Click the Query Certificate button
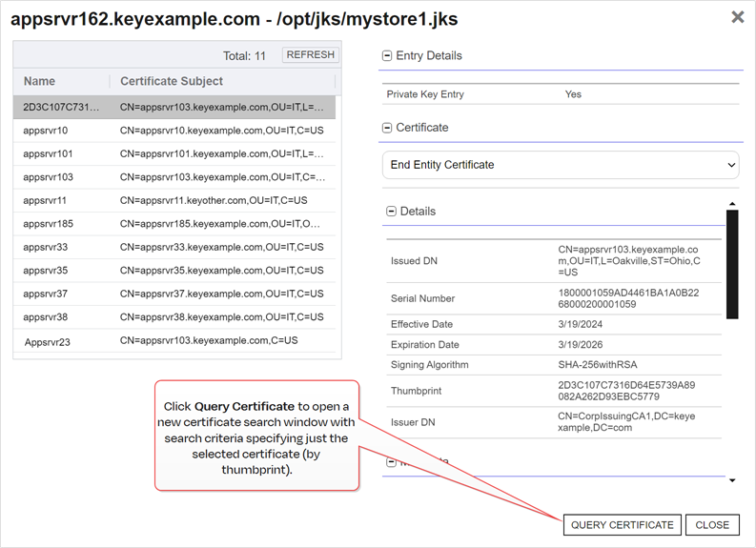The width and height of the screenshot is (756, 548). pyautogui.click(x=622, y=525)
